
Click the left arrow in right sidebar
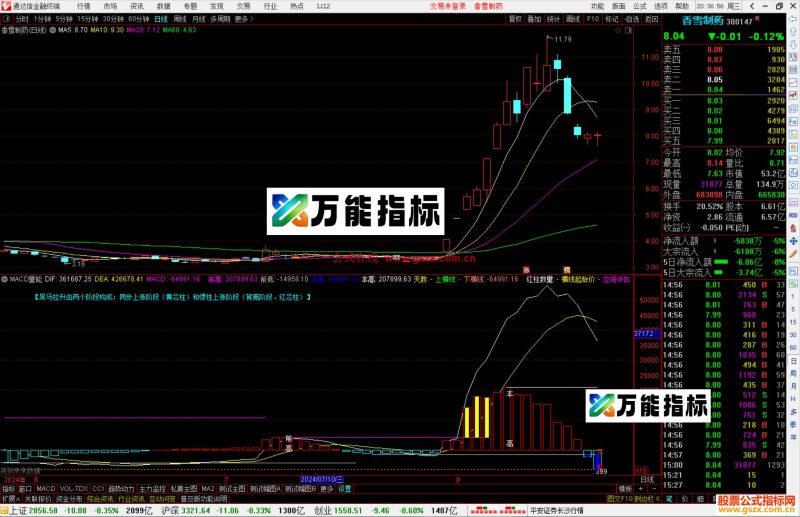click(793, 19)
